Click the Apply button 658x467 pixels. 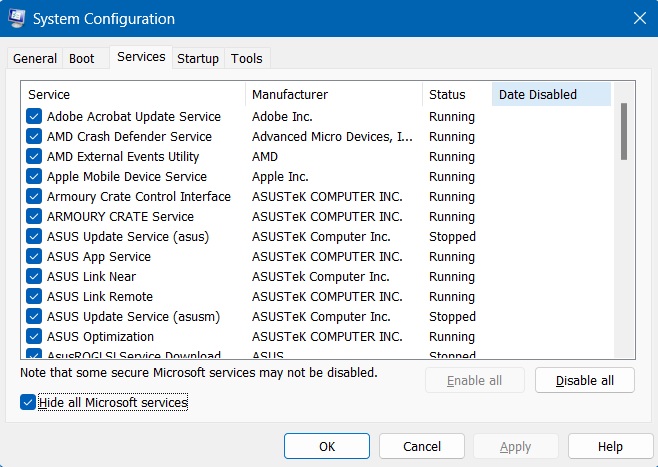[516, 446]
